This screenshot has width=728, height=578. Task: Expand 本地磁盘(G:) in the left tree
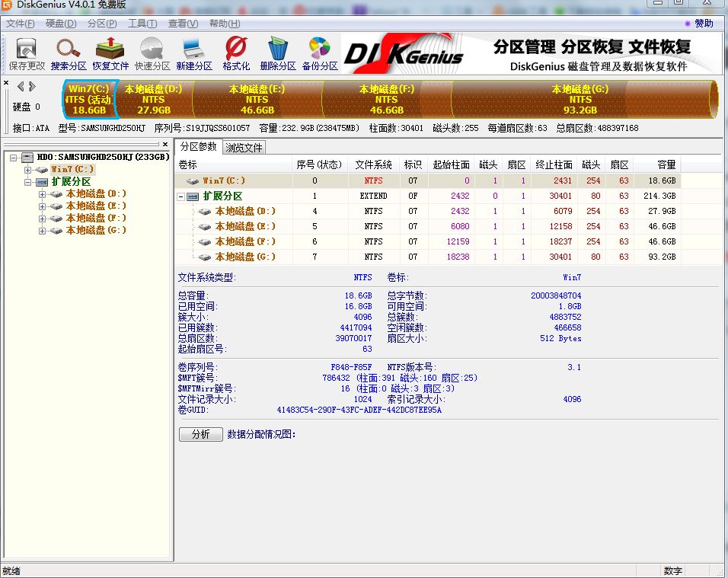42,231
